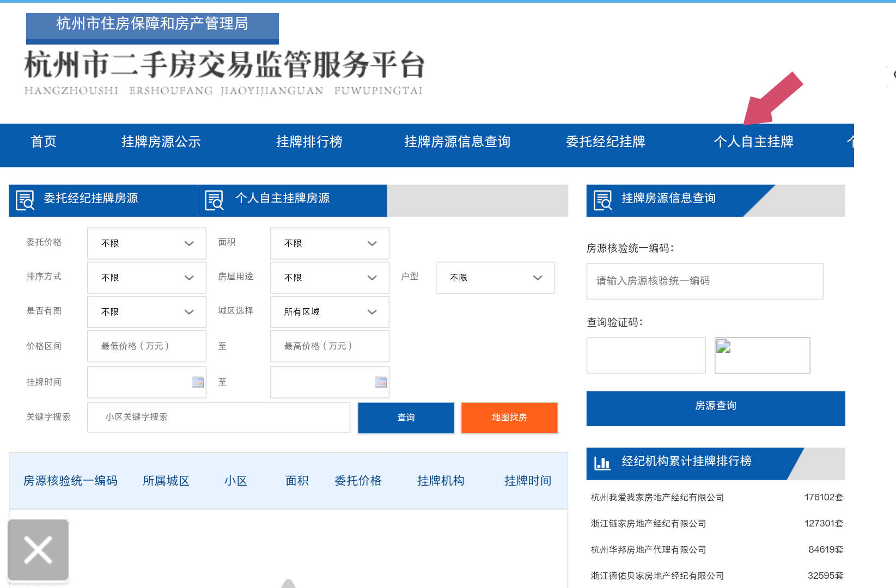Open the 委托价格 dropdown
This screenshot has width=896, height=588.
(146, 243)
